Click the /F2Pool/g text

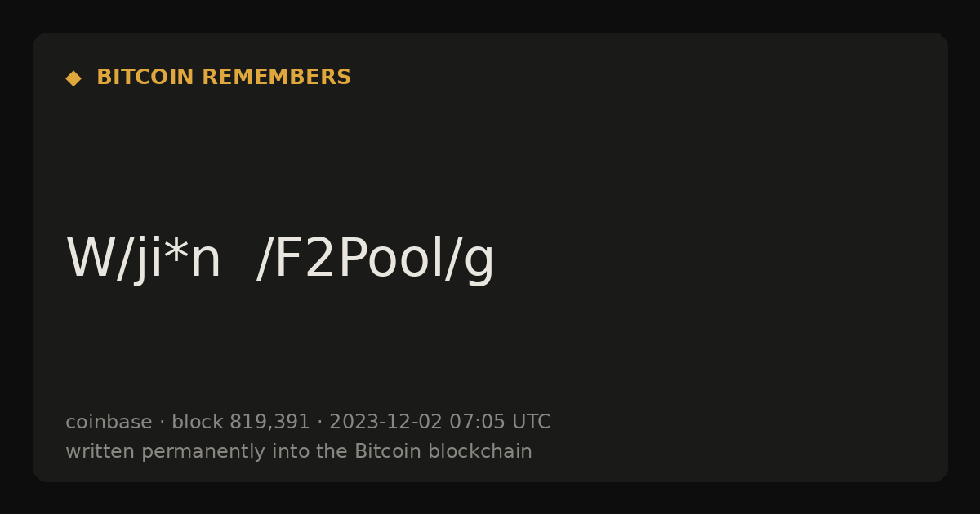pos(375,260)
